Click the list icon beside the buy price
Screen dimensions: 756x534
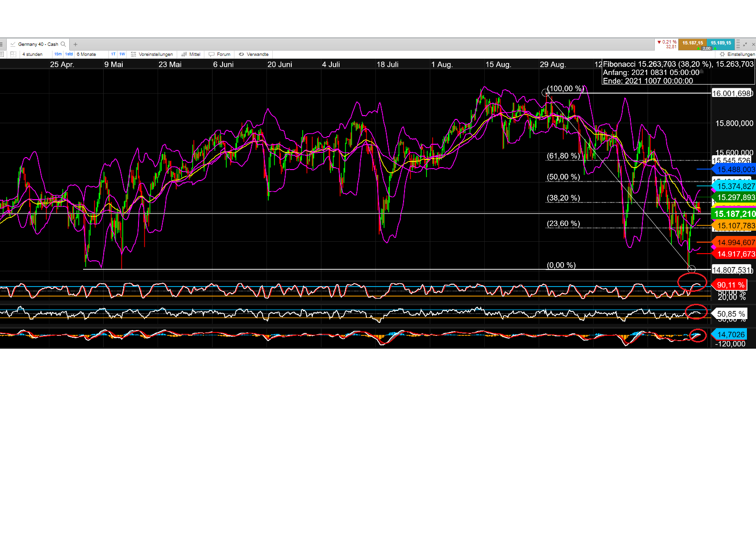[738, 44]
